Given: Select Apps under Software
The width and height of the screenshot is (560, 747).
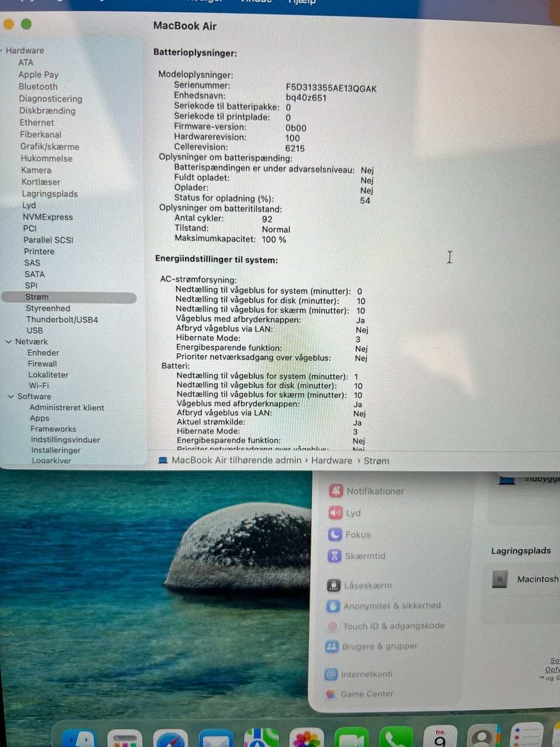Looking at the screenshot, I should 40,418.
